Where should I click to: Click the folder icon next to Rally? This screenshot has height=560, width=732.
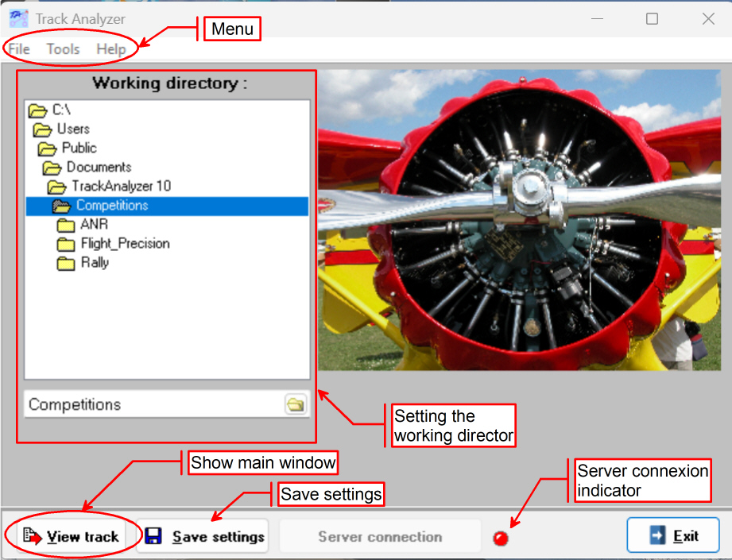point(66,263)
